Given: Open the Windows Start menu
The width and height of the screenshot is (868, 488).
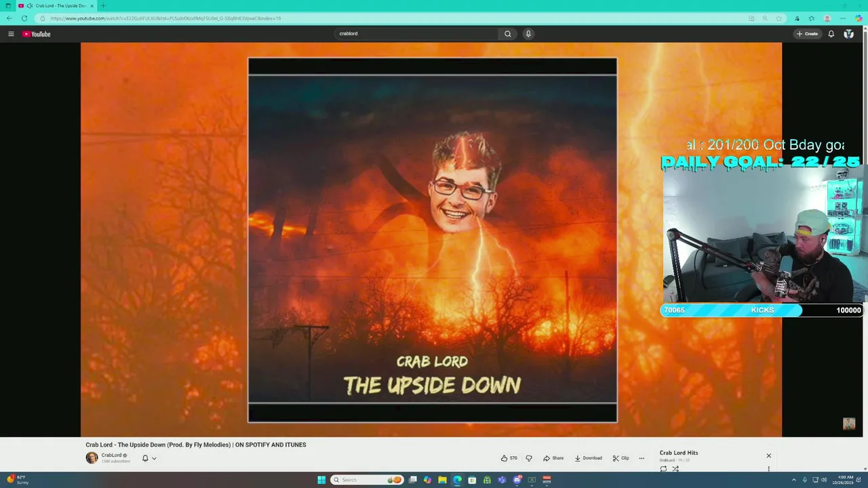Looking at the screenshot, I should point(321,480).
